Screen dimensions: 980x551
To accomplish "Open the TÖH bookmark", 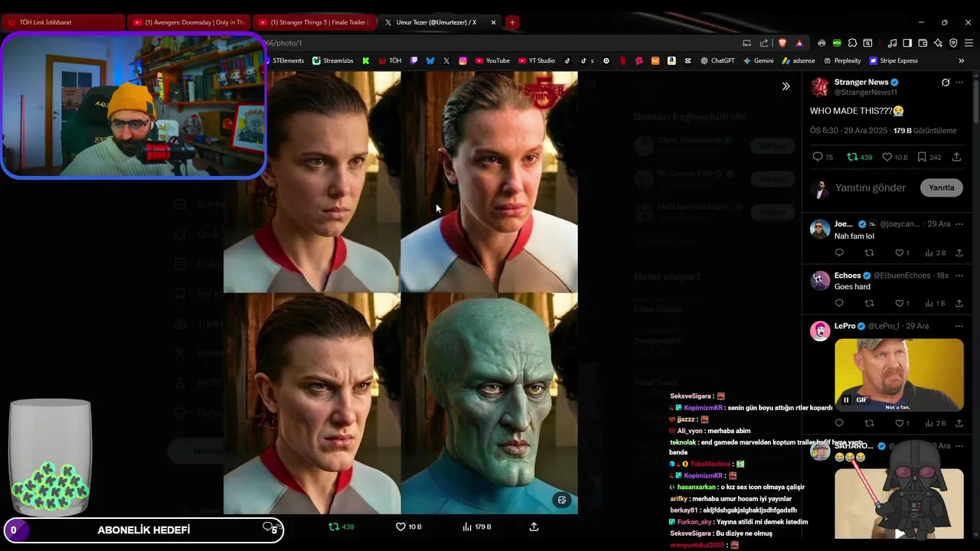I will click(390, 60).
